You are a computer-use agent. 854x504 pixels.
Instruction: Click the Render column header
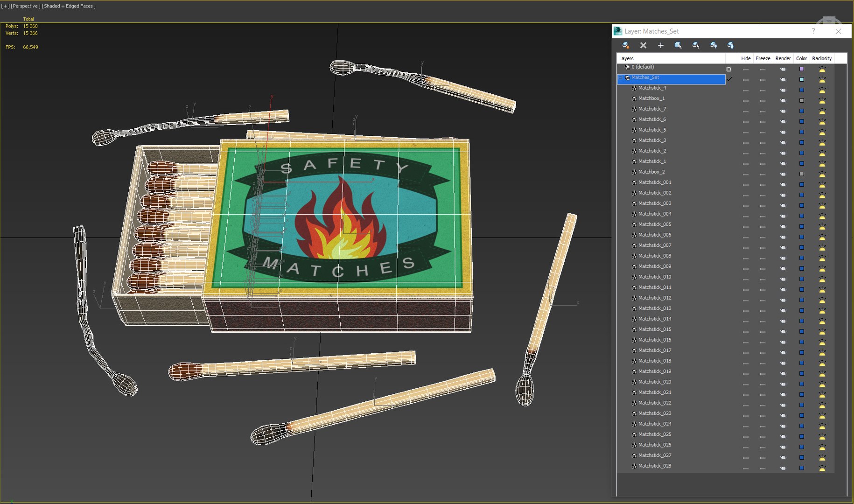pyautogui.click(x=783, y=58)
